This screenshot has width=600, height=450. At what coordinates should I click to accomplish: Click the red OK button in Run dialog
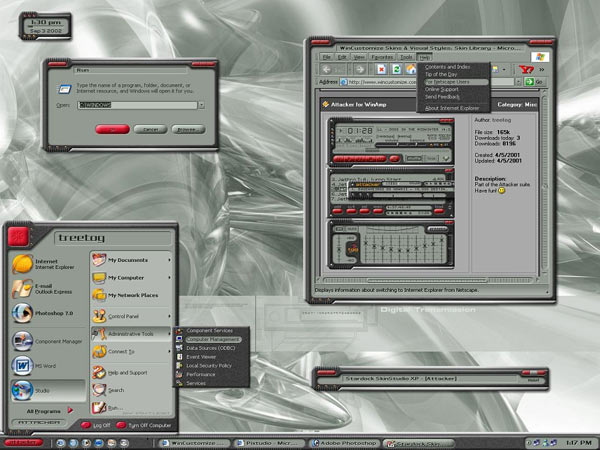112,129
